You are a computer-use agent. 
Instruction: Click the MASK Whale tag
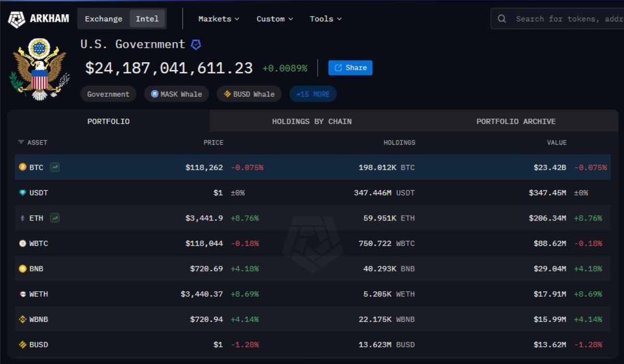click(176, 94)
